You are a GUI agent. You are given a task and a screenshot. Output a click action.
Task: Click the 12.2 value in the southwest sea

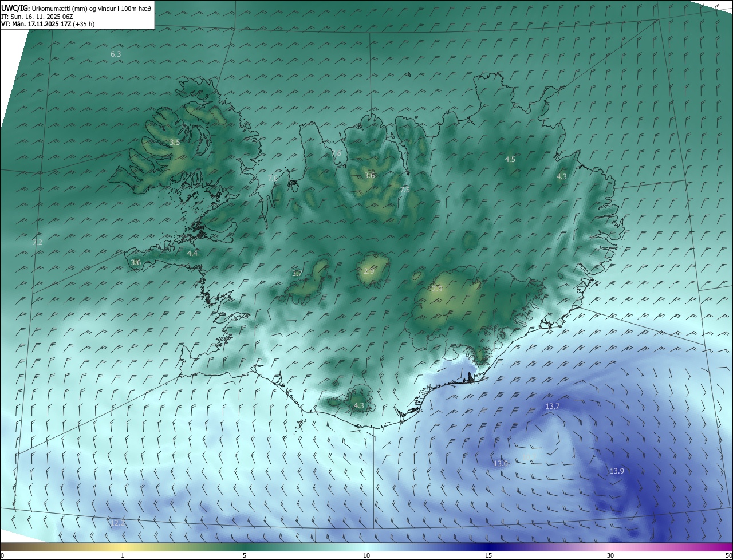click(117, 523)
